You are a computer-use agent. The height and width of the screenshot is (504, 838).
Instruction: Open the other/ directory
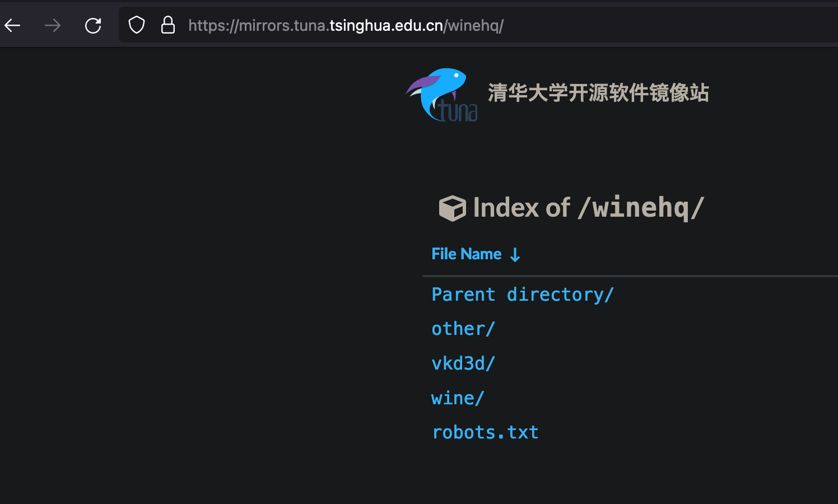463,329
